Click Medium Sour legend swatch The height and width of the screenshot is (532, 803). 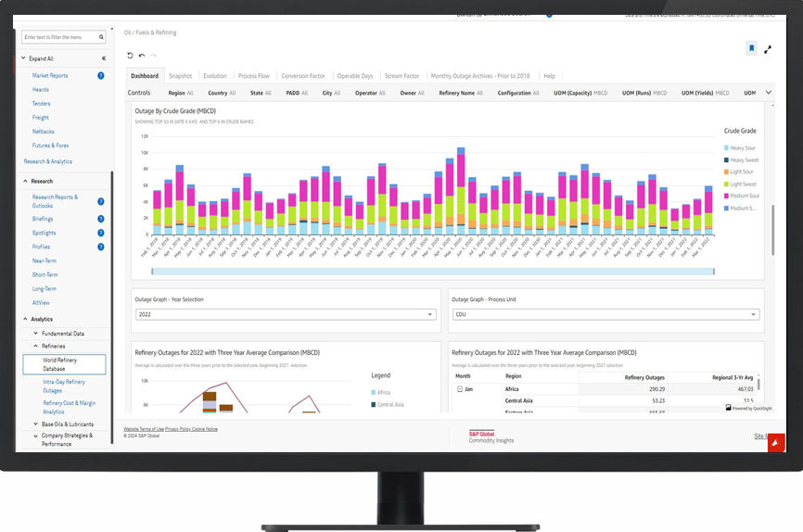click(726, 196)
